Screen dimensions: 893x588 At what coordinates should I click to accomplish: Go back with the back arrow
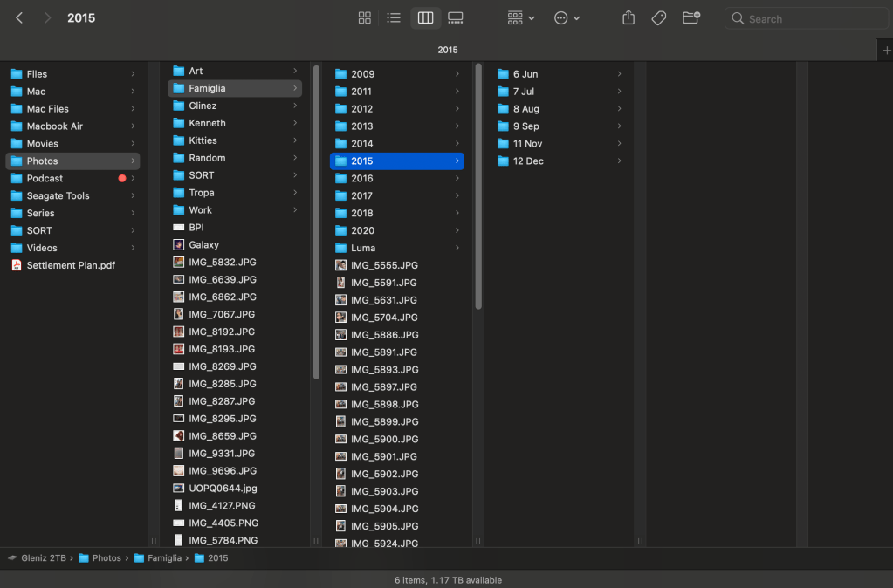point(19,18)
